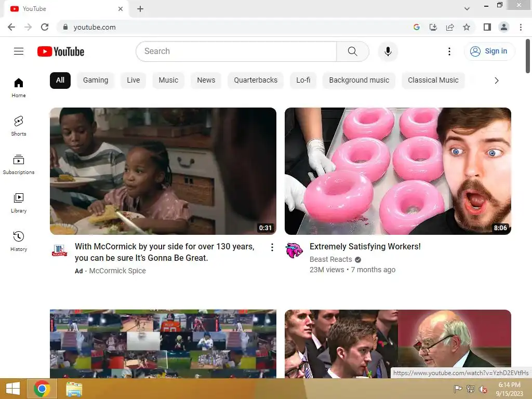Click the Beast Reacts channel avatar
Viewport: 532px width, 399px height.
pos(294,250)
